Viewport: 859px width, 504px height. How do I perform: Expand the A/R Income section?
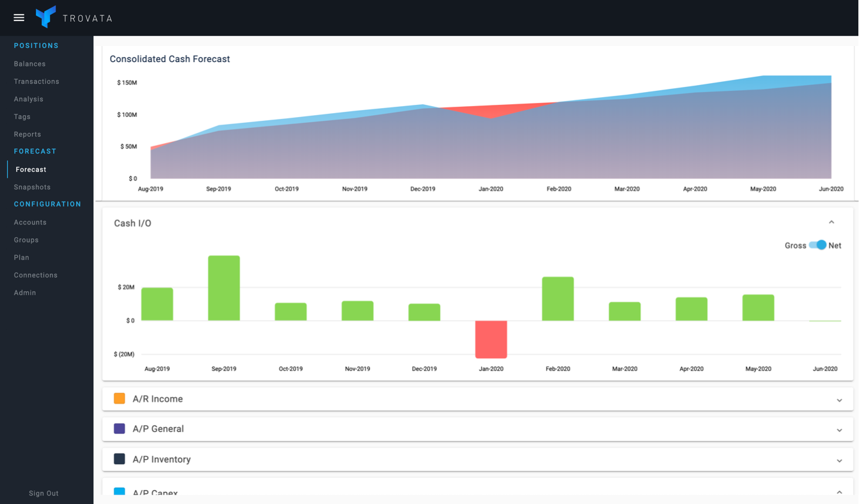tap(839, 400)
